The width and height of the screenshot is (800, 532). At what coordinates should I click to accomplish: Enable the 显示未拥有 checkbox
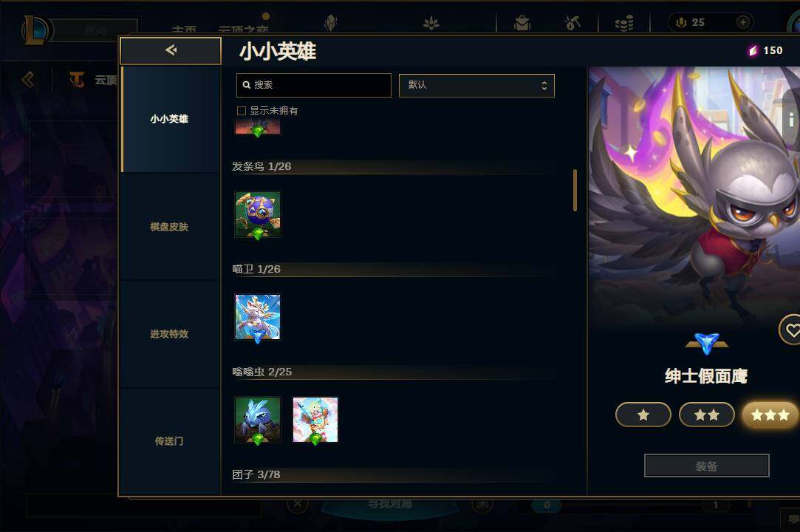tap(242, 111)
